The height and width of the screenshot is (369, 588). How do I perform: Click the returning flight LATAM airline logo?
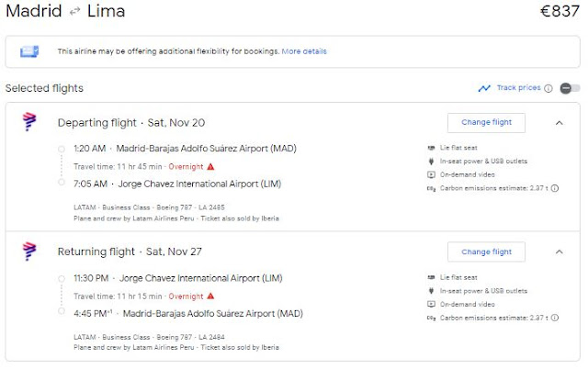[29, 252]
